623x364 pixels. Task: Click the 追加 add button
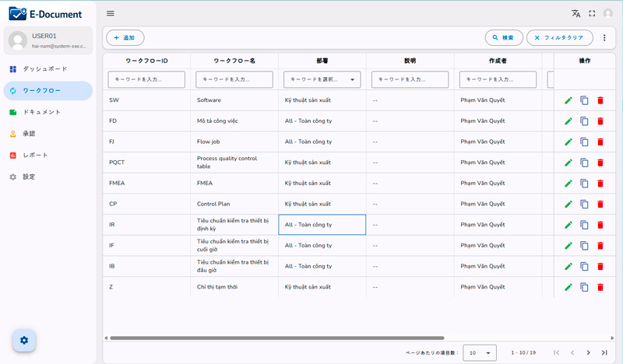click(125, 37)
